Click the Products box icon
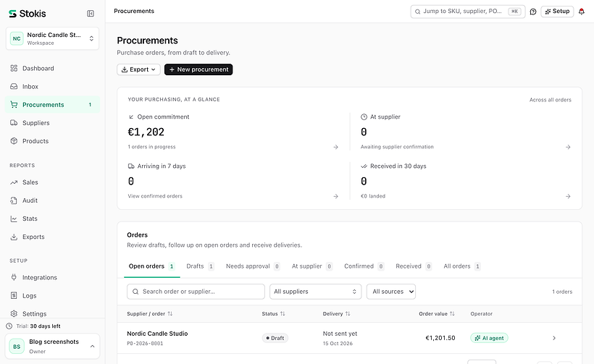594x364 pixels. 14,141
